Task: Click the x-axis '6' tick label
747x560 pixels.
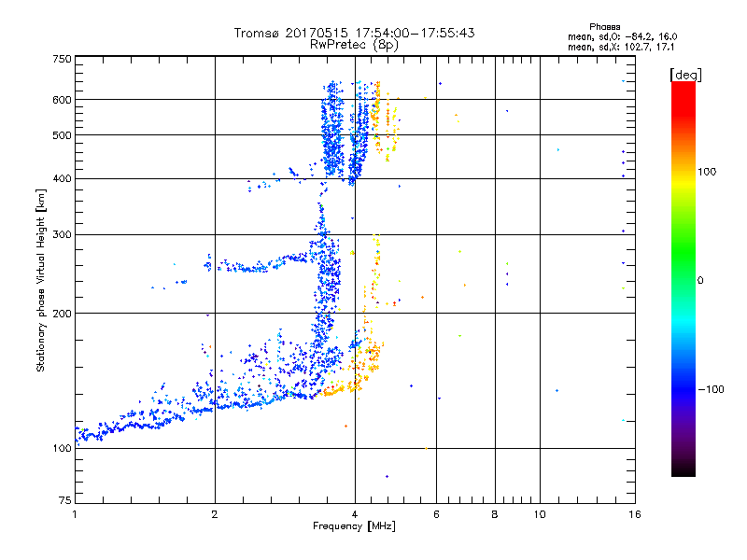Action: pos(436,514)
